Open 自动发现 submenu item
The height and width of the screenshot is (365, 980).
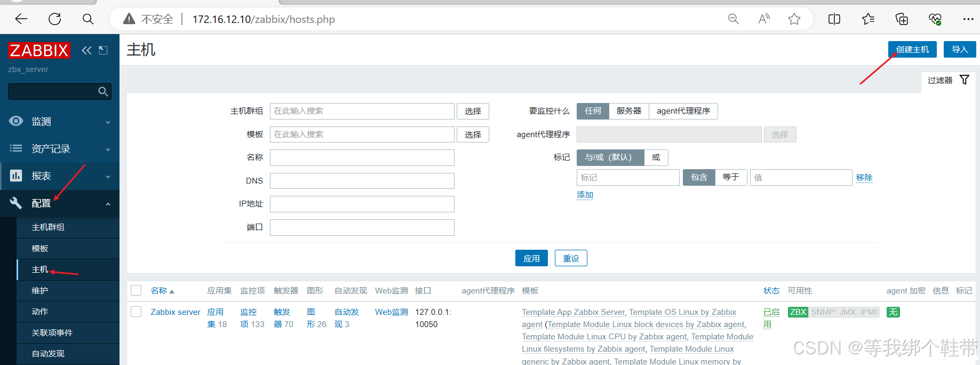pyautogui.click(x=68, y=354)
